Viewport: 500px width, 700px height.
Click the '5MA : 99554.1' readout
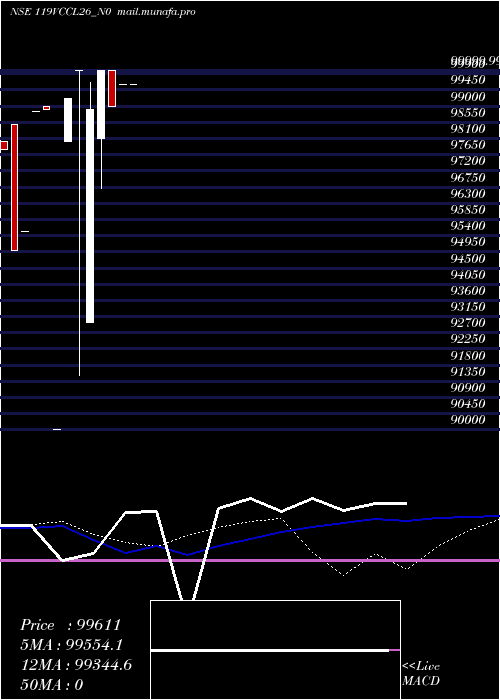click(x=72, y=645)
